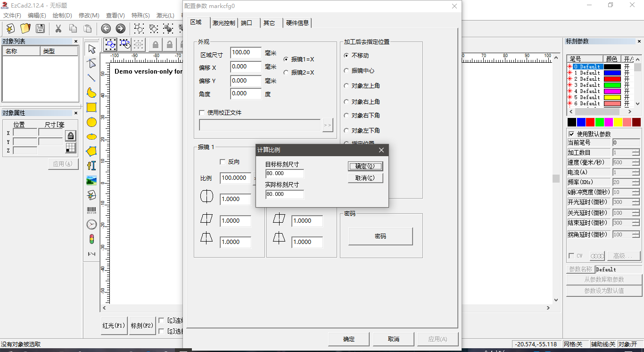This screenshot has width=644, height=352.
Task: Open the 文件(F) menu
Action: tap(12, 16)
